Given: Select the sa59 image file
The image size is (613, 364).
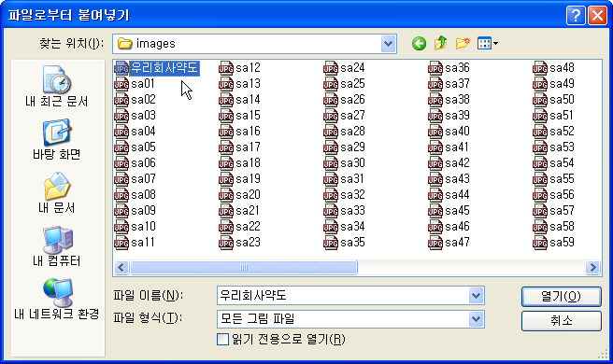Looking at the screenshot, I should [553, 242].
